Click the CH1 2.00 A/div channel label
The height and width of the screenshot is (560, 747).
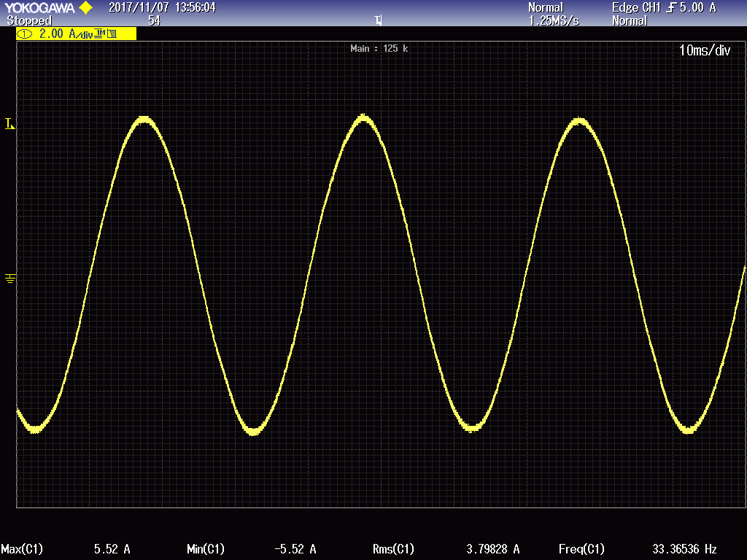[76, 34]
